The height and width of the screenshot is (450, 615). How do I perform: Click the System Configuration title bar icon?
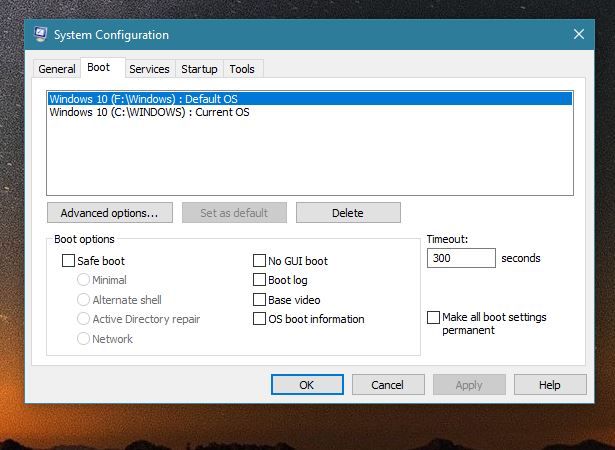pyautogui.click(x=40, y=35)
